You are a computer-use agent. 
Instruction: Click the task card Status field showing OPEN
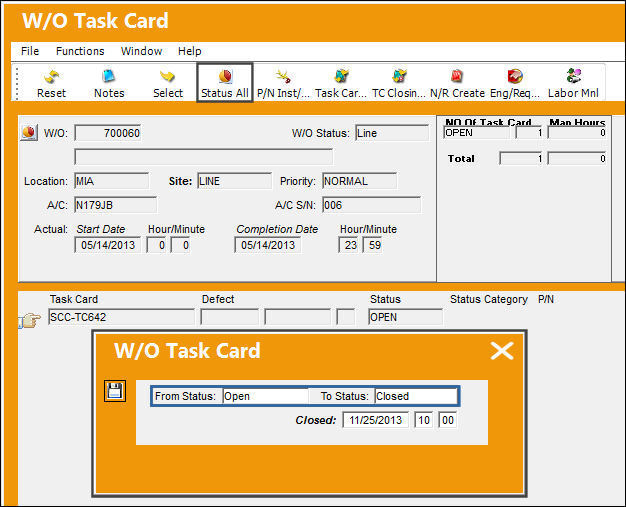pyautogui.click(x=406, y=317)
